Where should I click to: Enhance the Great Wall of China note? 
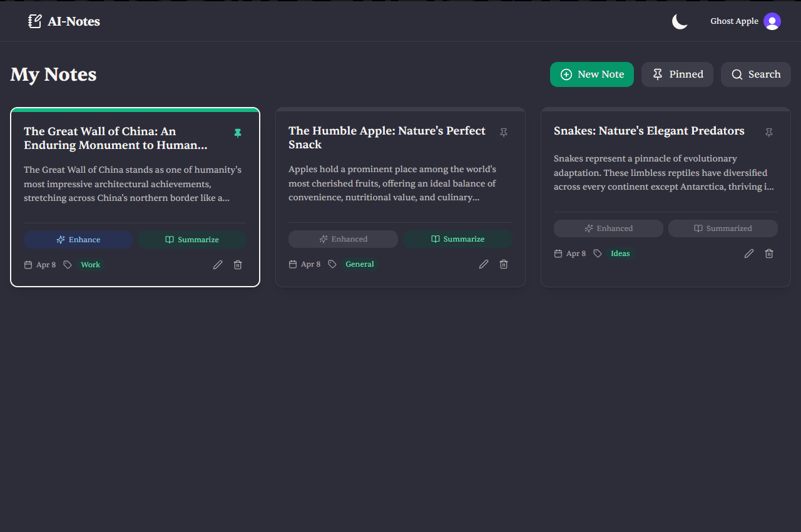tap(78, 240)
